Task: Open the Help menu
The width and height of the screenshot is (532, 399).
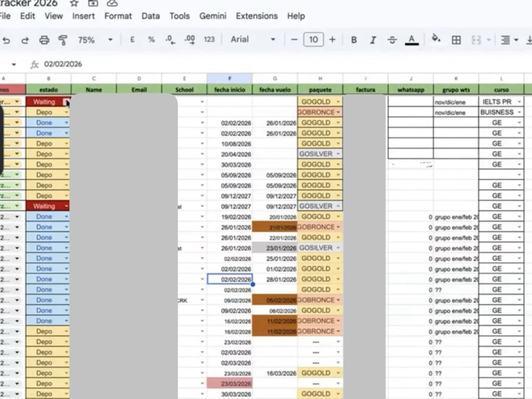Action: coord(296,16)
